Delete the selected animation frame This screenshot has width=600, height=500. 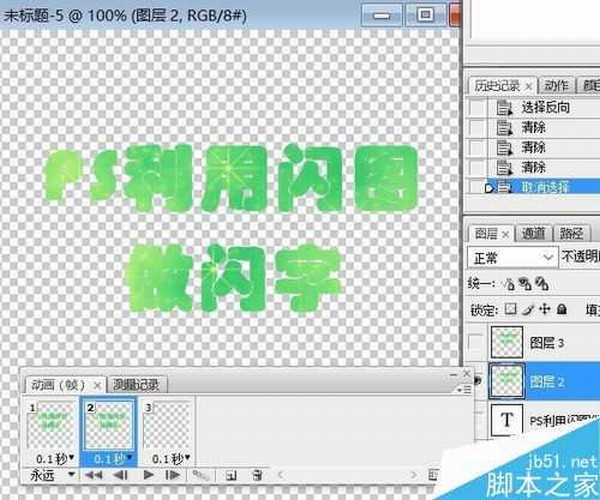[x=257, y=474]
